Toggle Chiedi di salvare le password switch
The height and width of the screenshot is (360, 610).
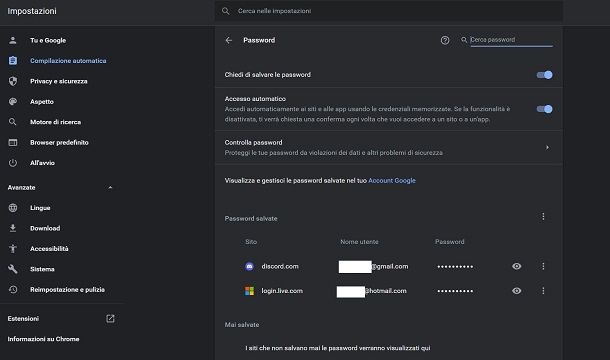point(545,75)
